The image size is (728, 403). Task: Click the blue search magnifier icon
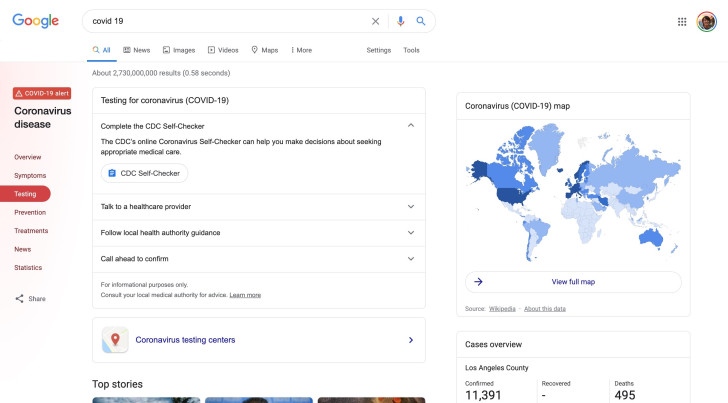coord(421,21)
